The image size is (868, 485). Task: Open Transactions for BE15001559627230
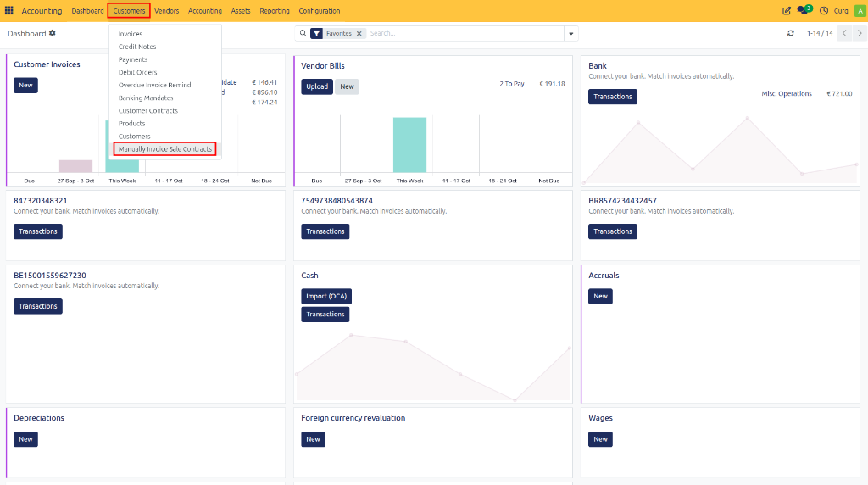[x=37, y=306]
